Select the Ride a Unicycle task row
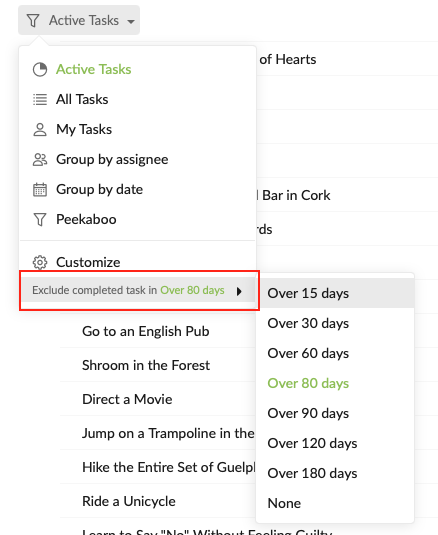The image size is (438, 535). [158, 501]
